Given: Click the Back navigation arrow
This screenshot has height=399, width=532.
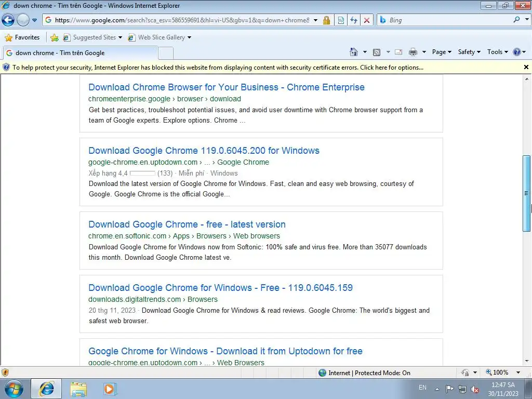Looking at the screenshot, I should click(x=8, y=20).
